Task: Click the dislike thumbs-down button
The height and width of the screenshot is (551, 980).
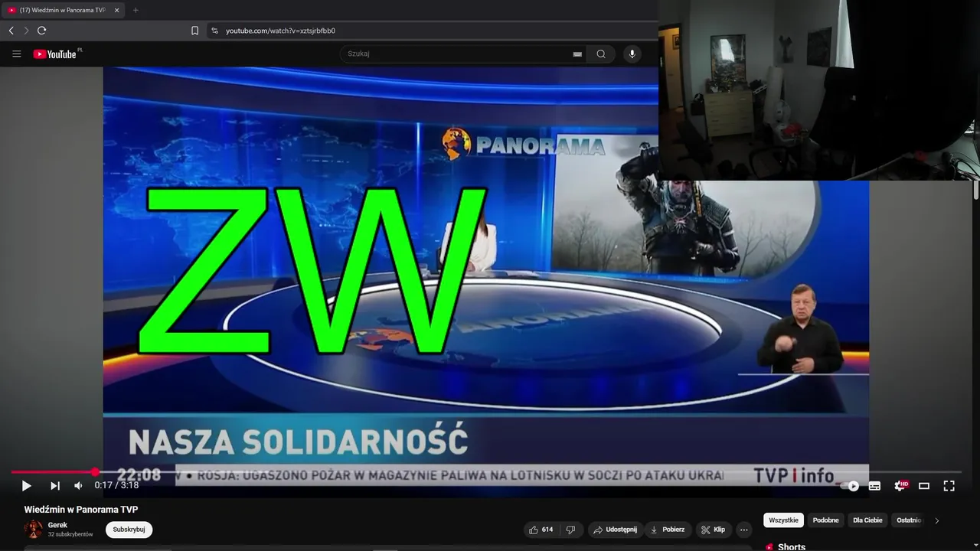Action: [570, 530]
